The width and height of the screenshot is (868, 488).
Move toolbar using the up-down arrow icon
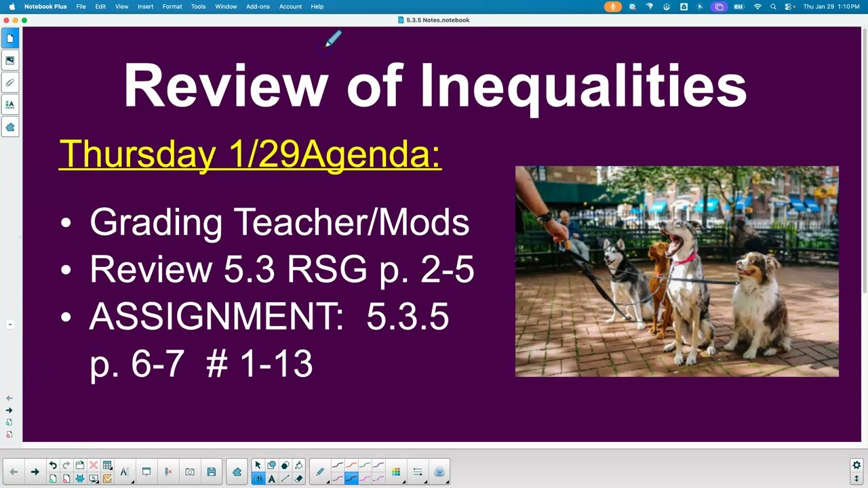pyautogui.click(x=856, y=479)
